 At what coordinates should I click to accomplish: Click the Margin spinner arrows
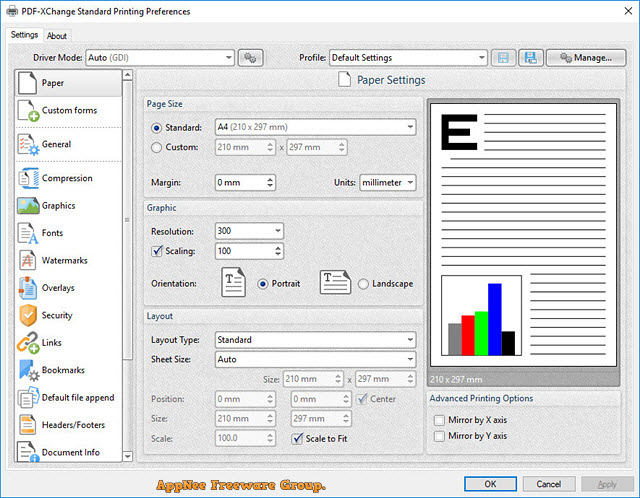(270, 182)
